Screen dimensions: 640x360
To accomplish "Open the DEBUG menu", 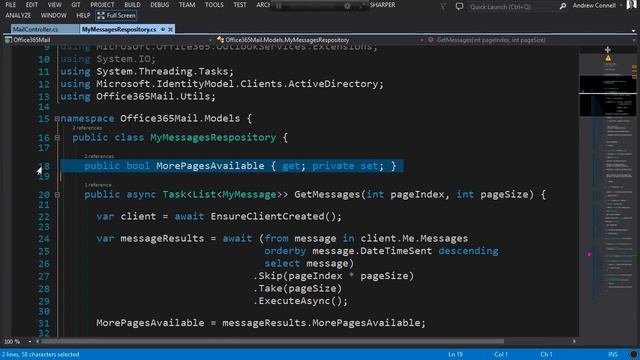I will [x=160, y=5].
